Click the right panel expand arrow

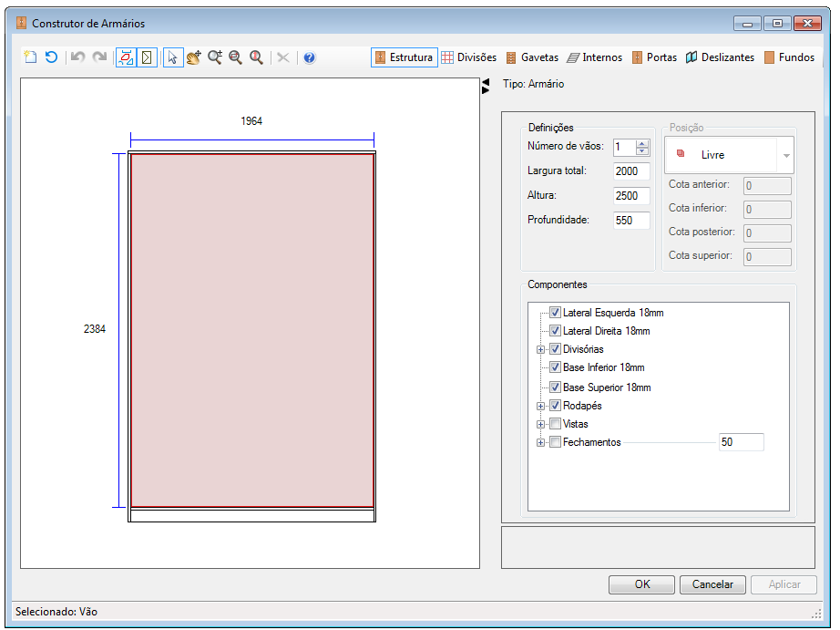click(x=486, y=90)
